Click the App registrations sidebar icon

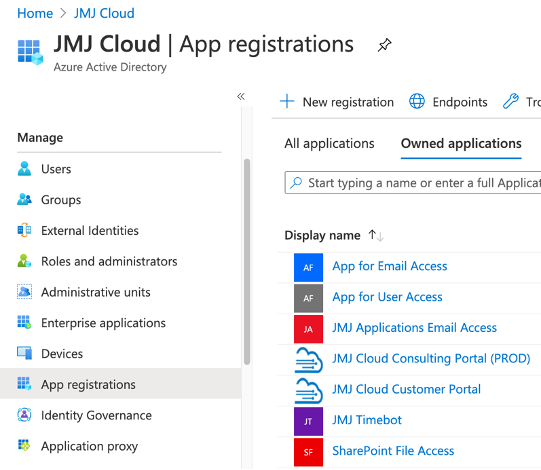point(24,384)
